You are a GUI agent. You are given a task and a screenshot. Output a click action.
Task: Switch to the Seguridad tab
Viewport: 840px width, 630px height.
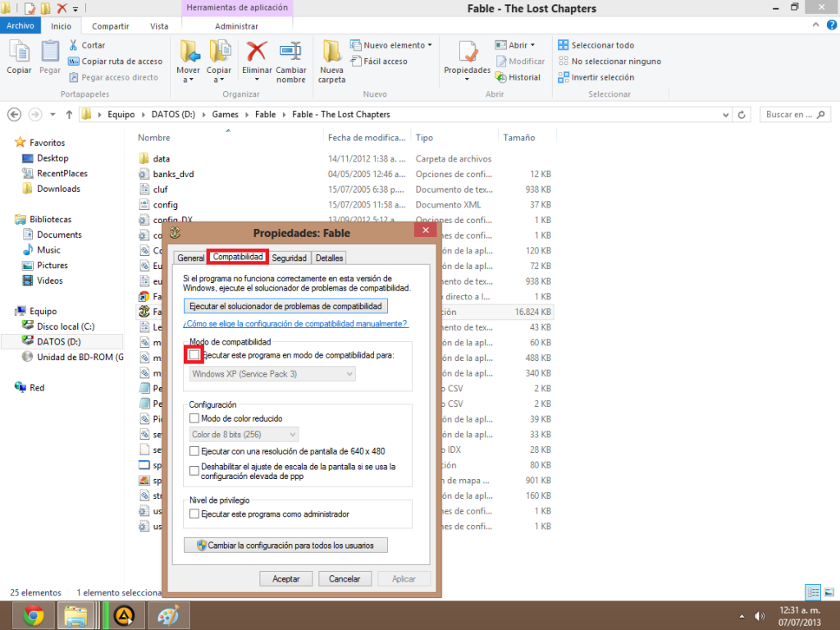(x=290, y=258)
